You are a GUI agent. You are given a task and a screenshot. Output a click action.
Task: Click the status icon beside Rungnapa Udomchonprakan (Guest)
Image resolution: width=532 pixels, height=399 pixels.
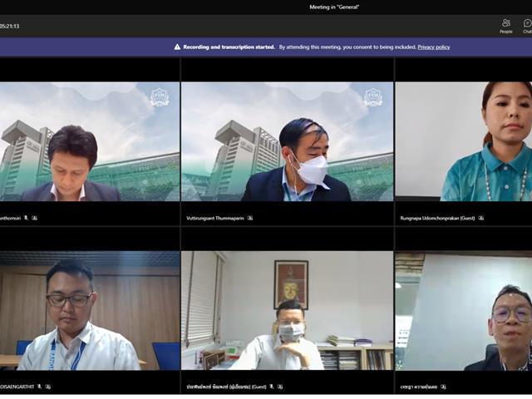point(480,218)
